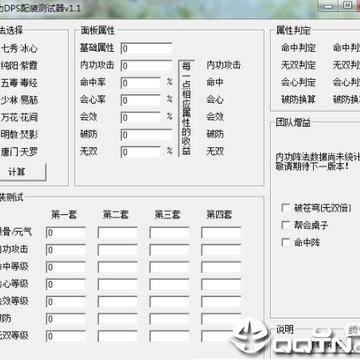Click the 会效 percentage field

(x=141, y=117)
